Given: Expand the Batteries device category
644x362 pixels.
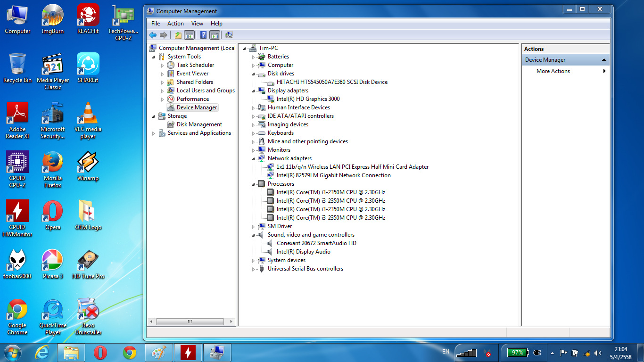Looking at the screenshot, I should pyautogui.click(x=253, y=57).
